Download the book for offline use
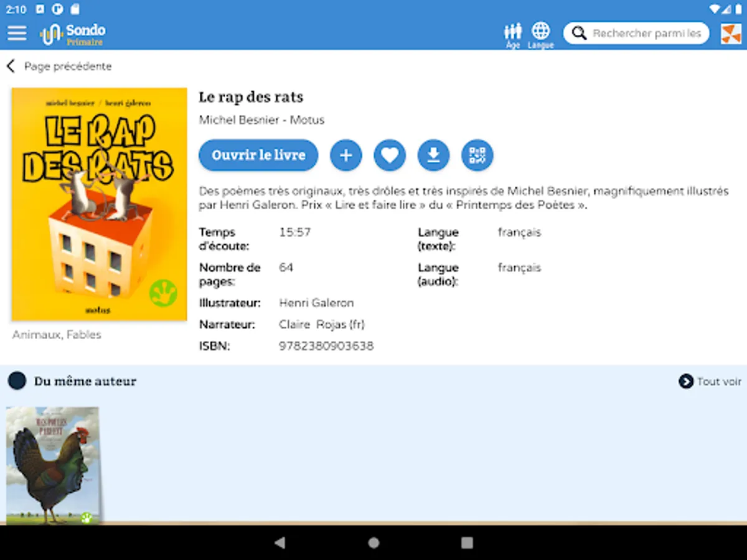747x560 pixels. pos(433,156)
